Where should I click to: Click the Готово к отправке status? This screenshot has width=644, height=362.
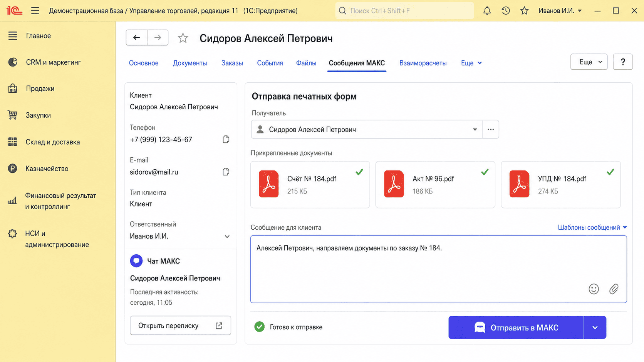288,327
